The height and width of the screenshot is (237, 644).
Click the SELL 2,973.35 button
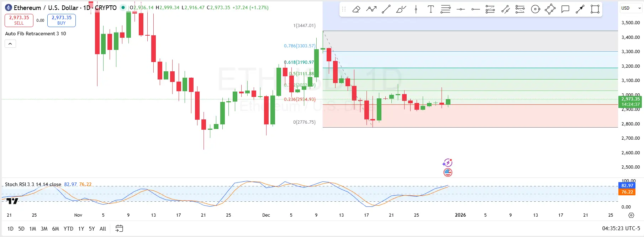[x=19, y=20]
